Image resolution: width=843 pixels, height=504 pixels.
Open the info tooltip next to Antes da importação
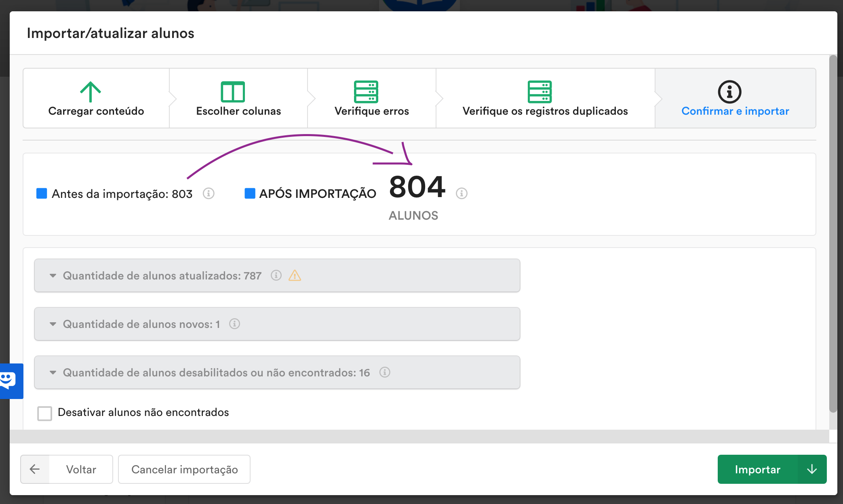(209, 193)
